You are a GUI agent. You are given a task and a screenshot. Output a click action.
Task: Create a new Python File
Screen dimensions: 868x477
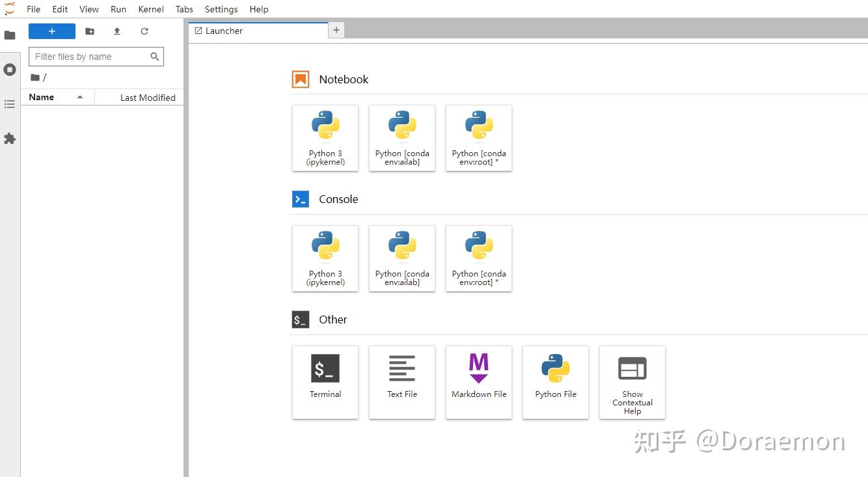(x=556, y=381)
